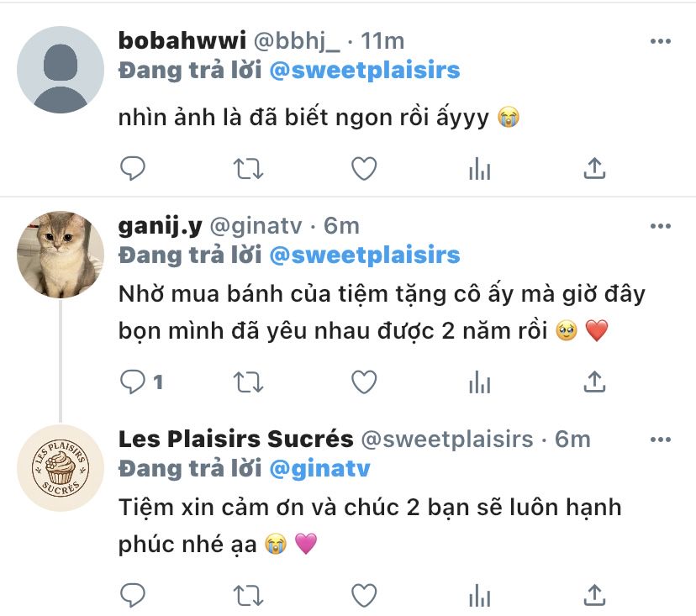
Task: Reply to Les Plaisirs Sucrés tweet
Action: [133, 596]
